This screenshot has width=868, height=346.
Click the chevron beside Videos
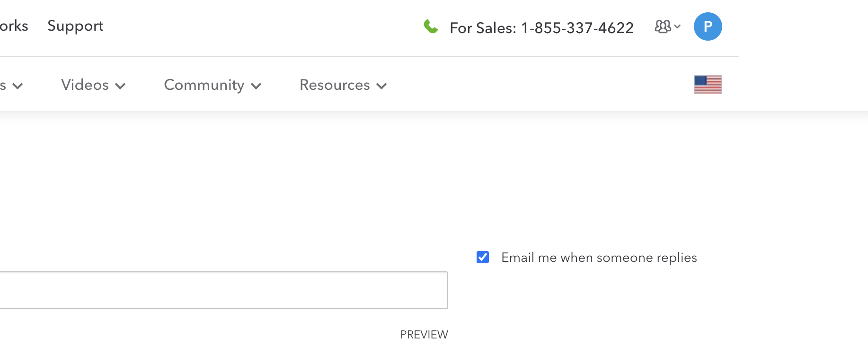click(x=120, y=86)
